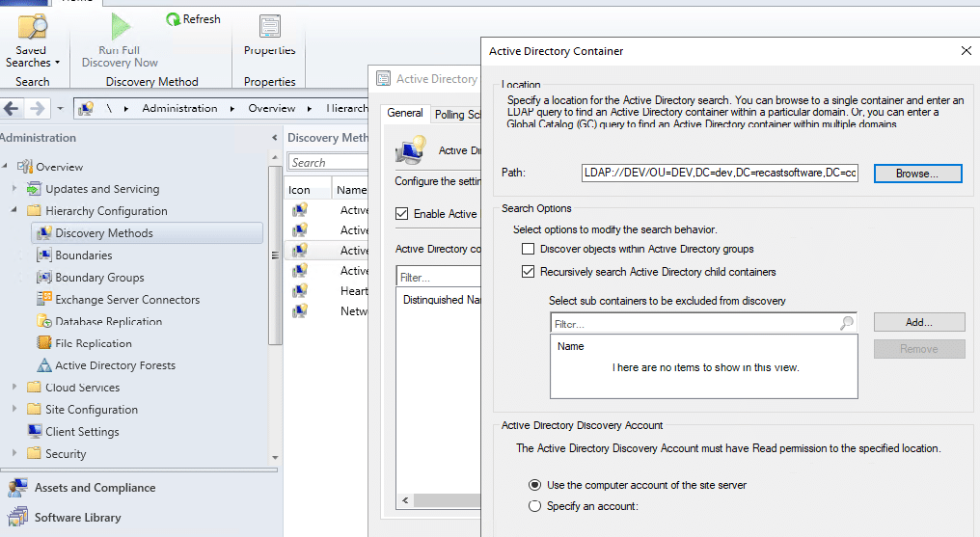Switch to the General tab
Image resolution: width=980 pixels, height=537 pixels.
pyautogui.click(x=405, y=113)
